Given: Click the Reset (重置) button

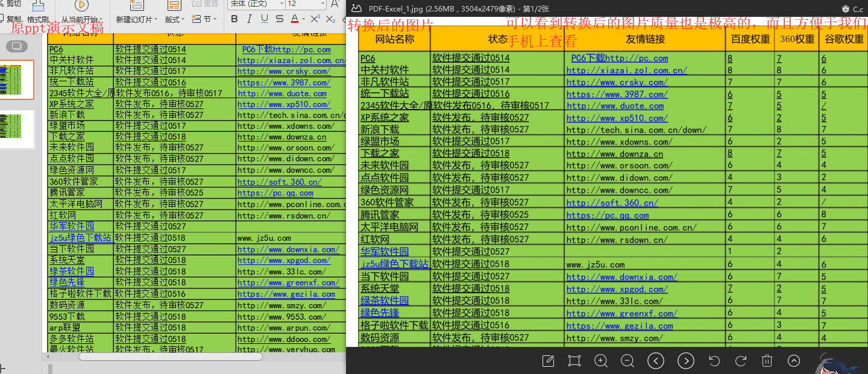Looking at the screenshot, I should [205, 4].
